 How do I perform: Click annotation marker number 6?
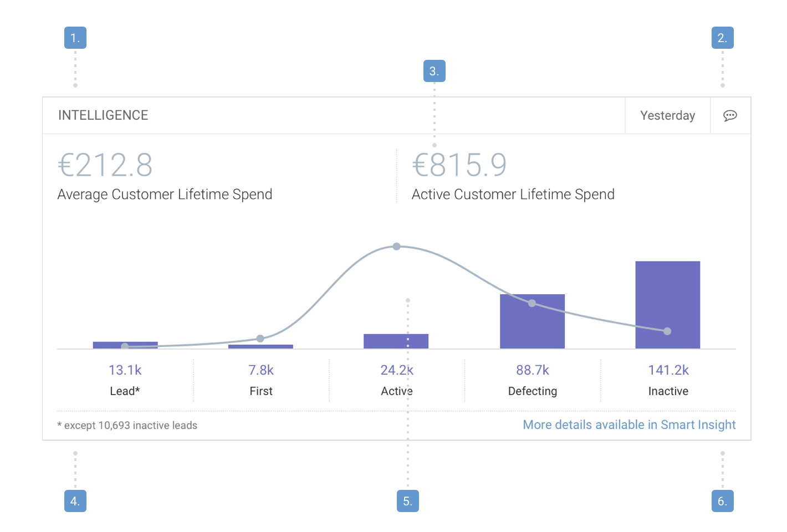click(722, 501)
